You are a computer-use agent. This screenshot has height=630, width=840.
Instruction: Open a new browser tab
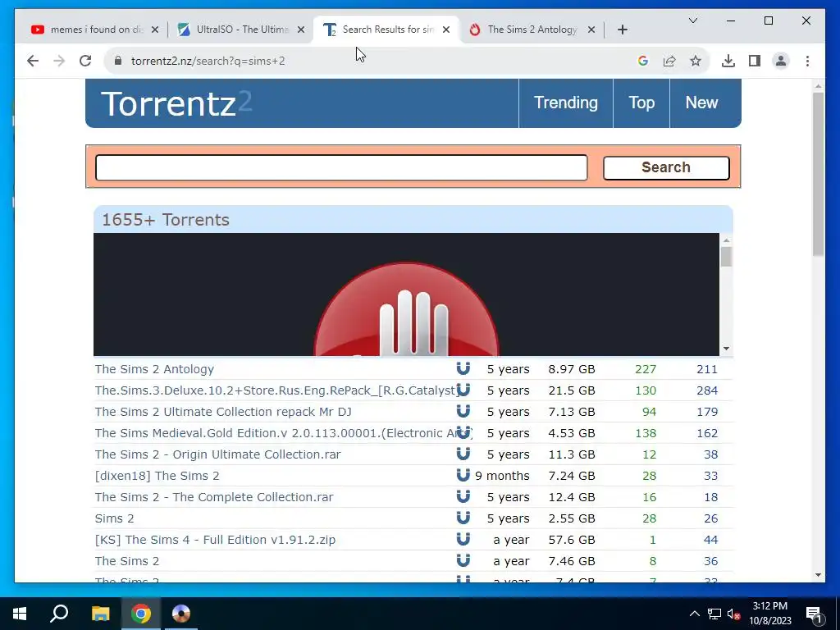(622, 30)
